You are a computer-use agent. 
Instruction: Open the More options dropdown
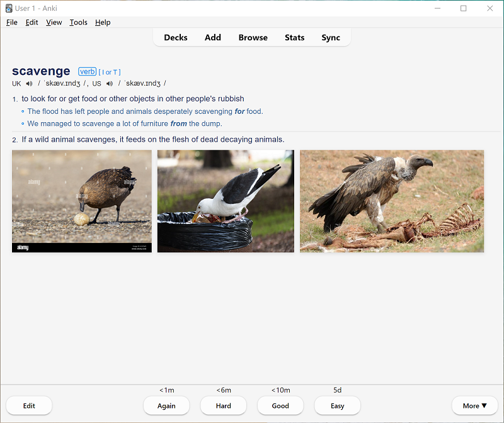[x=474, y=406]
